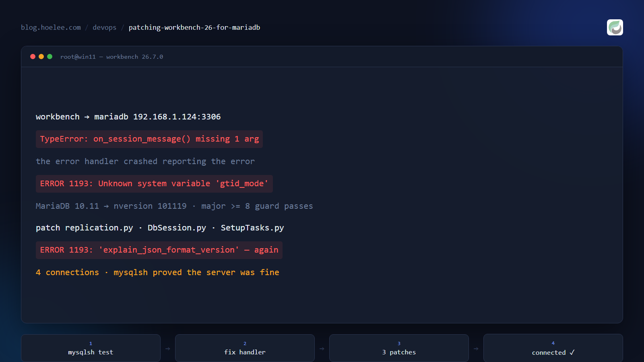Select step 4 connected card
The height and width of the screenshot is (362, 644).
553,348
